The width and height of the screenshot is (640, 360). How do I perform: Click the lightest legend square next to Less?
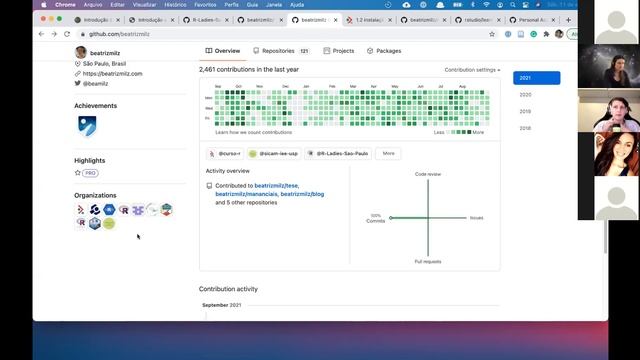(448, 132)
